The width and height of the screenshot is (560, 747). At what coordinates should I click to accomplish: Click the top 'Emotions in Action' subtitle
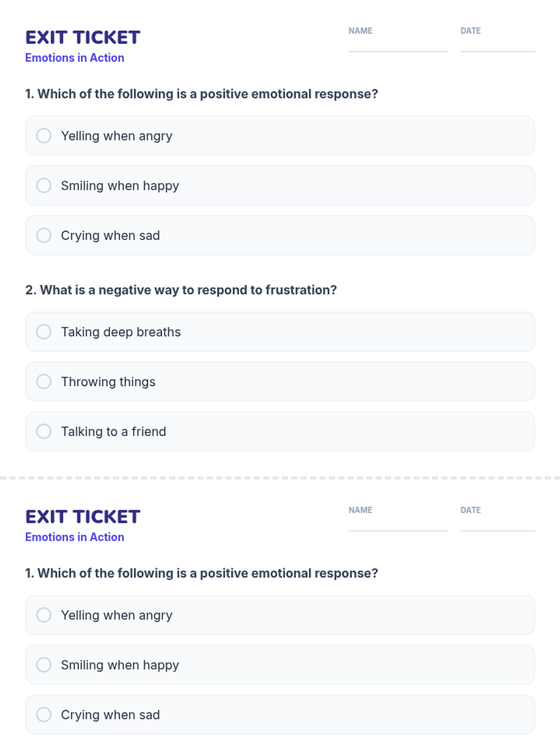point(75,58)
